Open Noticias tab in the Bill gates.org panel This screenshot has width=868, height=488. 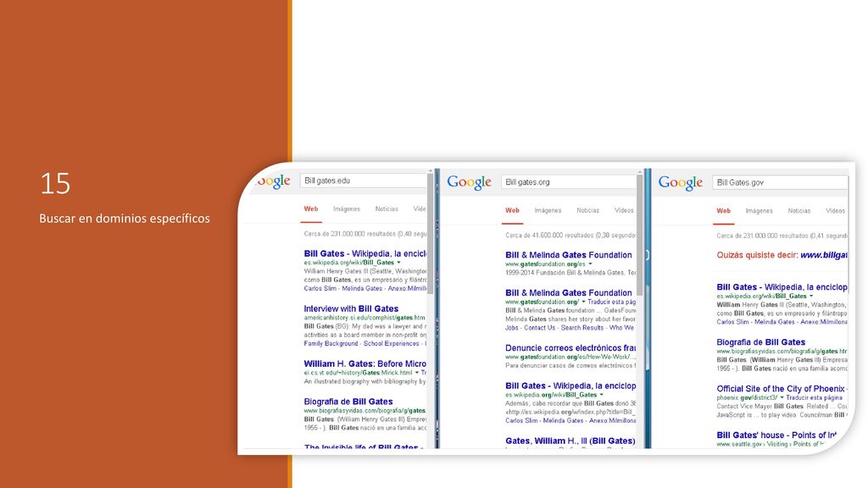coord(588,211)
